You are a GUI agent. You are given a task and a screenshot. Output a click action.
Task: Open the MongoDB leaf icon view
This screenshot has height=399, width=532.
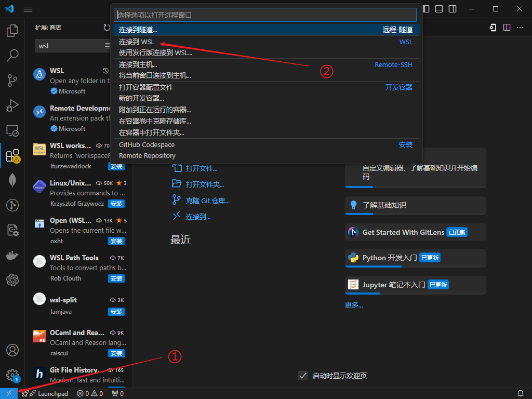click(x=12, y=180)
